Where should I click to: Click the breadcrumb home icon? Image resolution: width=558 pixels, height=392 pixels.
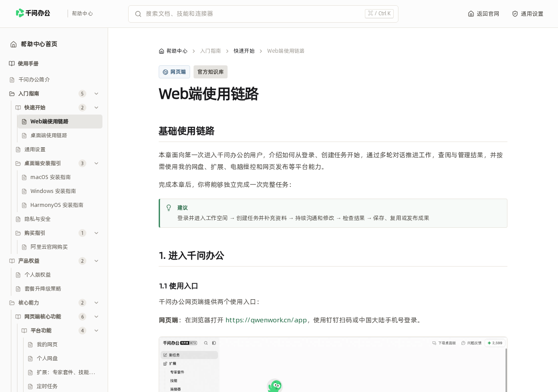tap(161, 51)
